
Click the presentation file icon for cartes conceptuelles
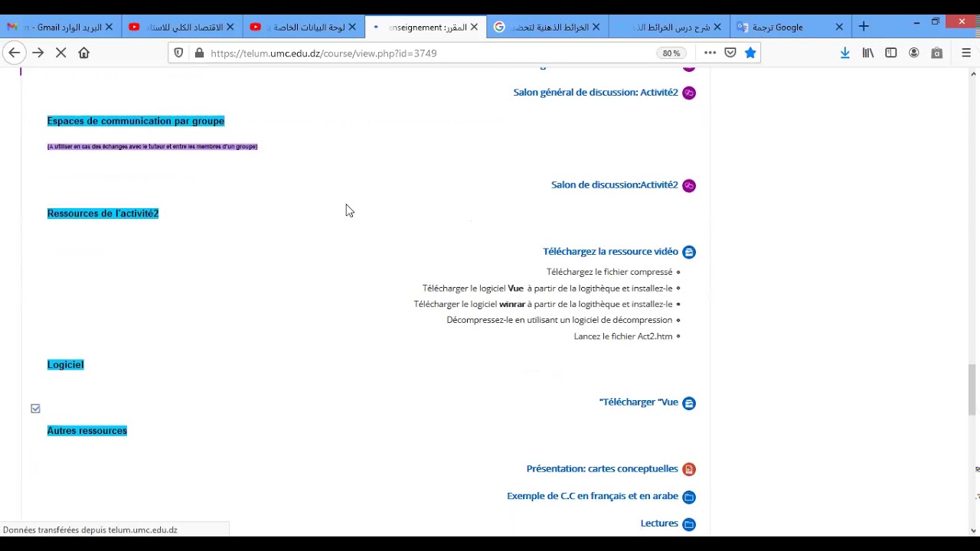point(689,469)
